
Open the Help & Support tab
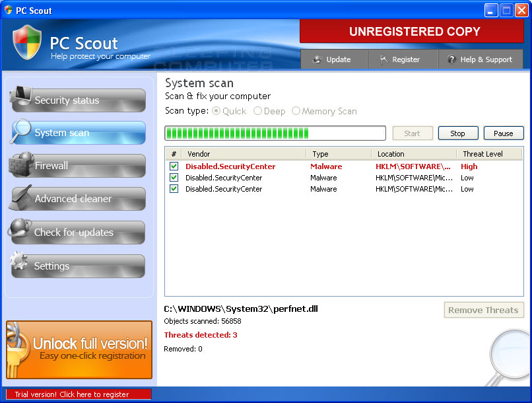click(481, 59)
